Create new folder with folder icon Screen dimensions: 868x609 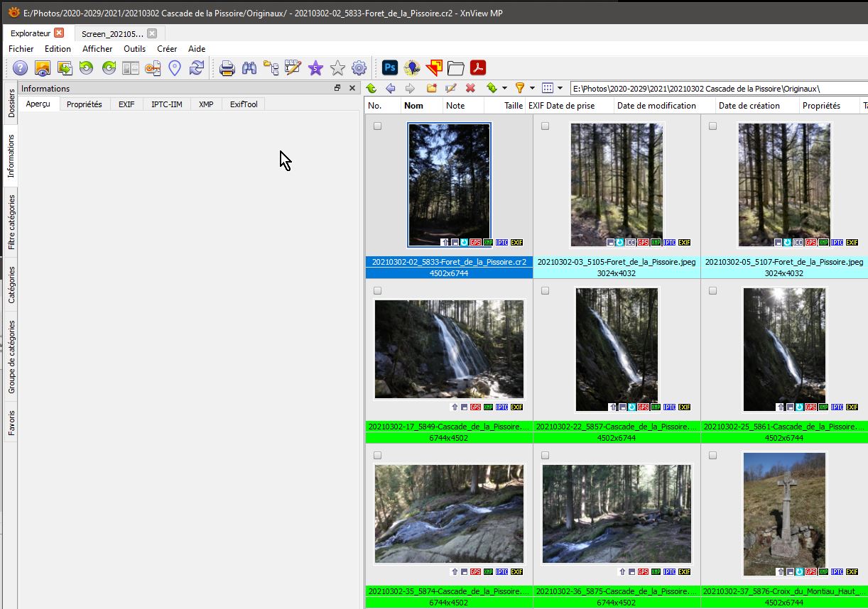431,88
